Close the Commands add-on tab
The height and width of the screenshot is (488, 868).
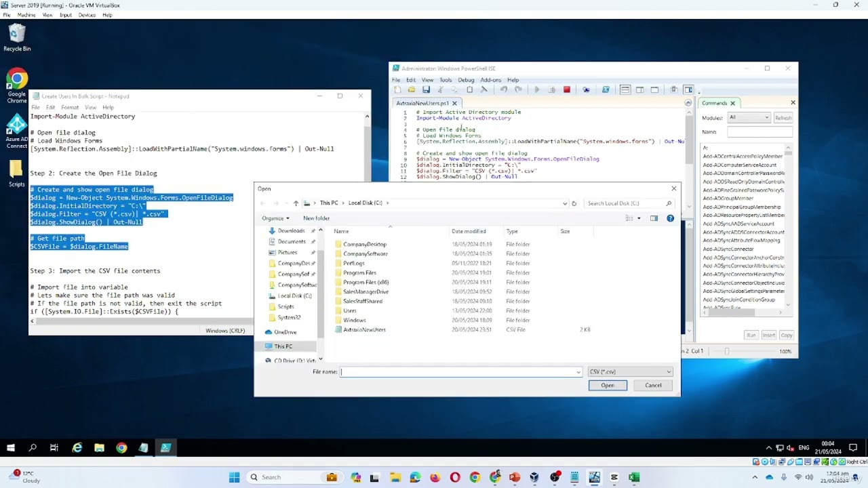732,103
